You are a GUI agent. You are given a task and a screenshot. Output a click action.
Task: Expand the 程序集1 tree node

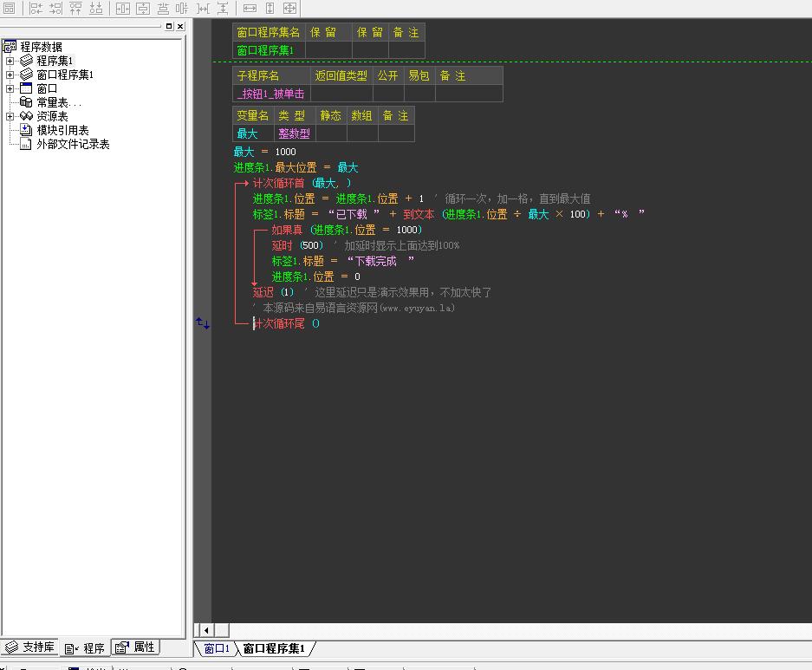tap(10, 61)
